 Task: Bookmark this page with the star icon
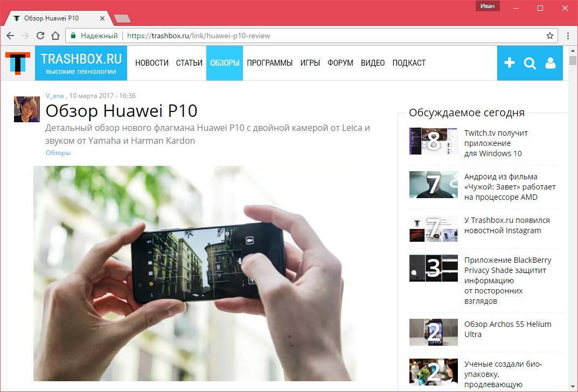coord(549,36)
